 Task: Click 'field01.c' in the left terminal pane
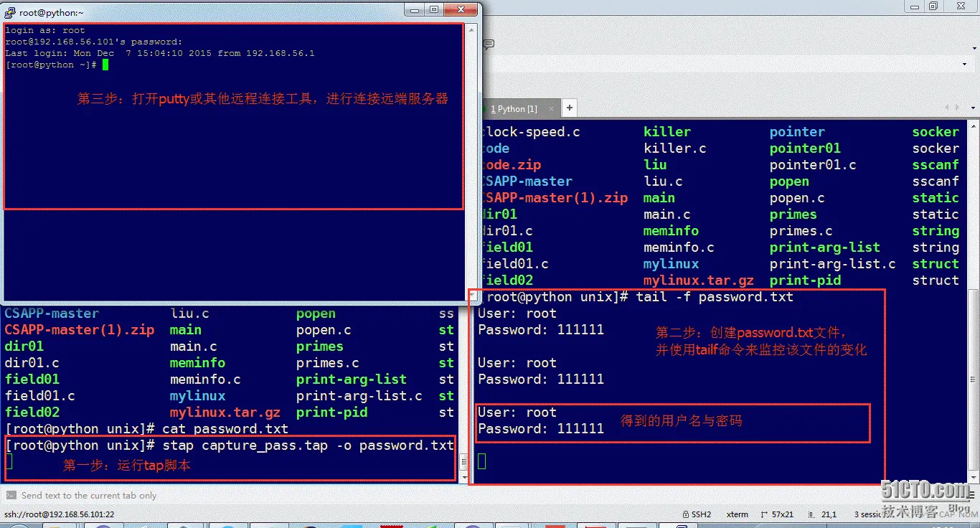40,396
